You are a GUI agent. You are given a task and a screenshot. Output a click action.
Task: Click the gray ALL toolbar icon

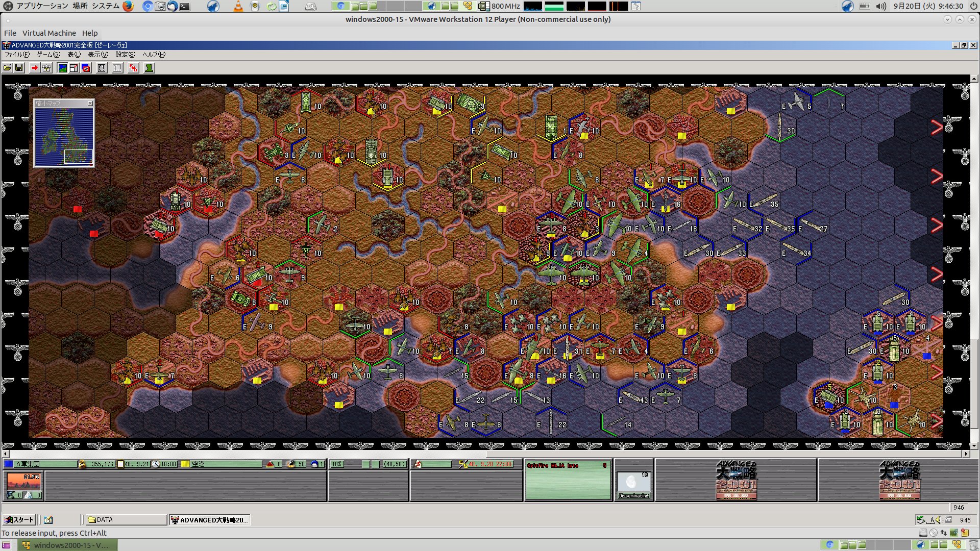click(x=117, y=68)
